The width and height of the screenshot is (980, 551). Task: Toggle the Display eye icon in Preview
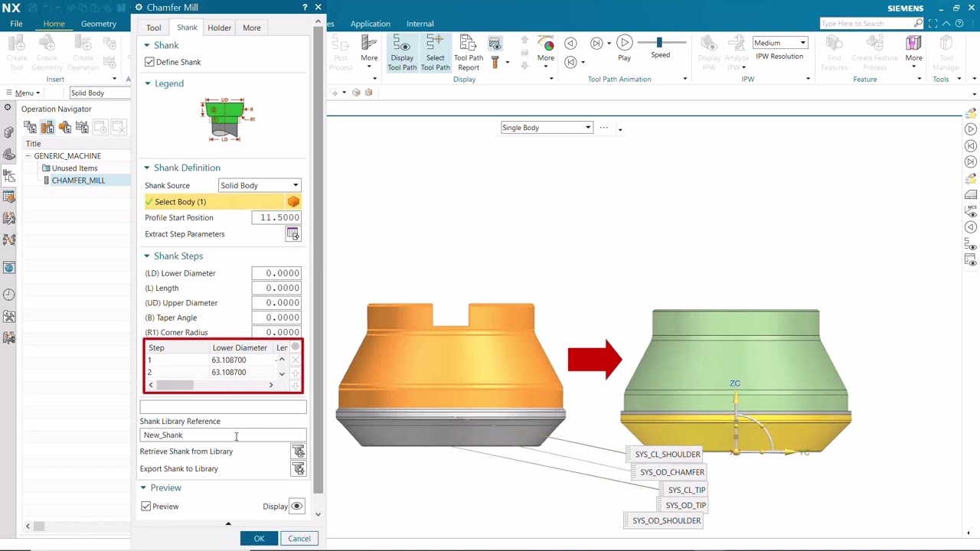tap(297, 506)
